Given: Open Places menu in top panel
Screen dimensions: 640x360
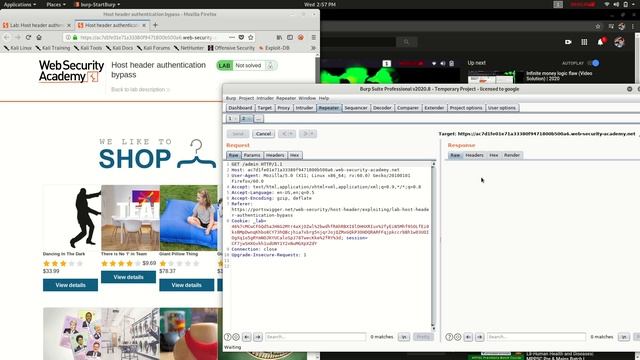Looking at the screenshot, I should pos(56,4).
